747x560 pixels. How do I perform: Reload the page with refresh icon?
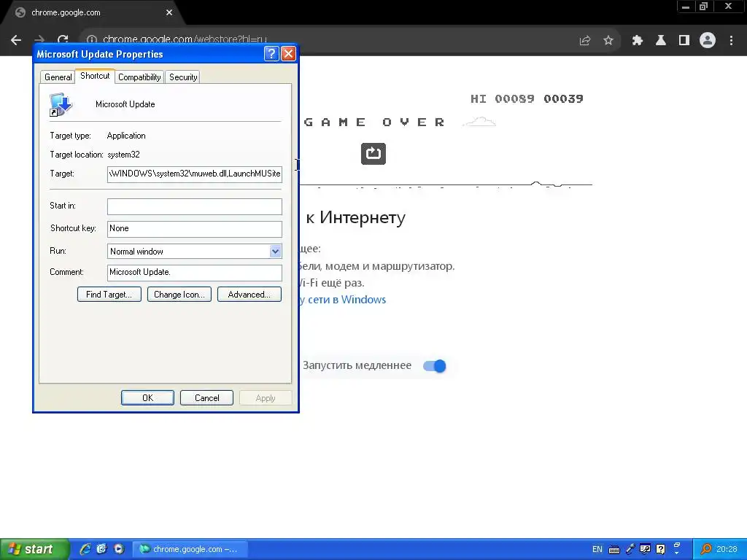pyautogui.click(x=63, y=40)
